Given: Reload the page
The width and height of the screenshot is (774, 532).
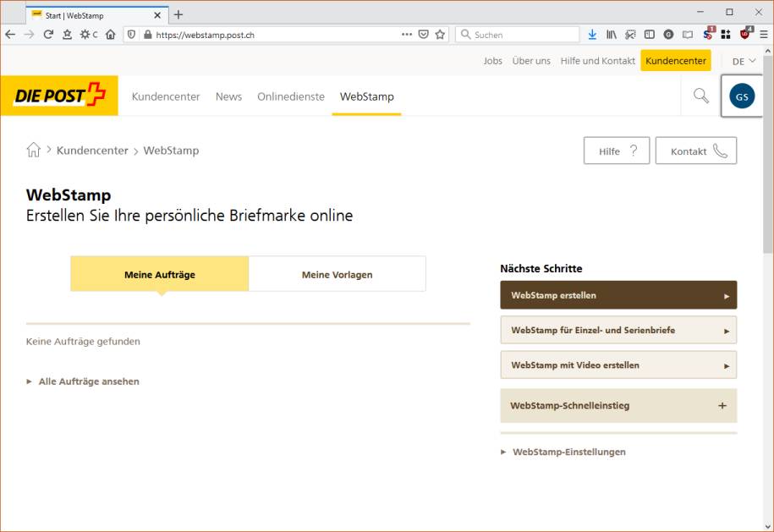Looking at the screenshot, I should [x=48, y=34].
